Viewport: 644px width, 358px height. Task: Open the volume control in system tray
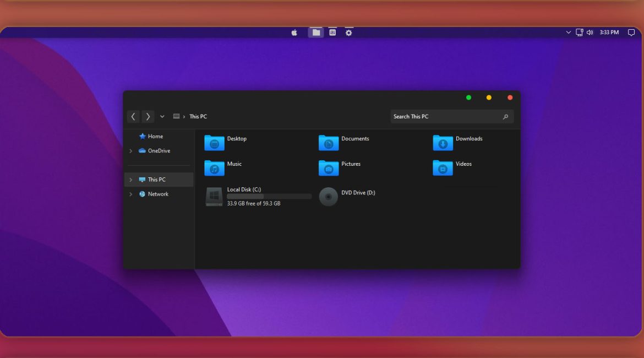tap(590, 32)
